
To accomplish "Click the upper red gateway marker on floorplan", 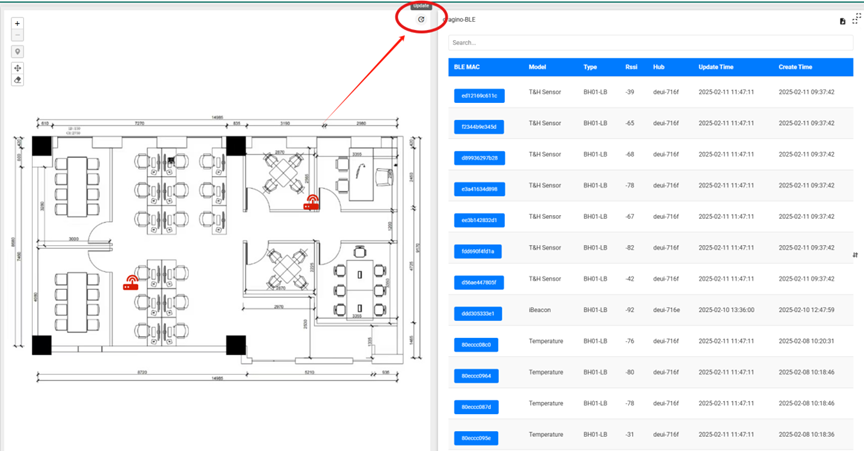I will [x=312, y=201].
